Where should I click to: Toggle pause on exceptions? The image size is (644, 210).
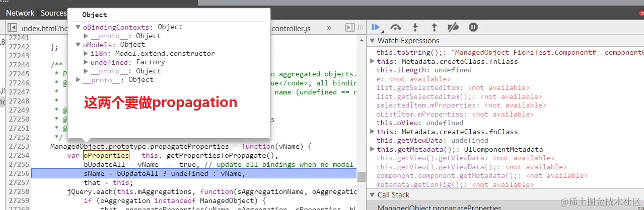473,27
